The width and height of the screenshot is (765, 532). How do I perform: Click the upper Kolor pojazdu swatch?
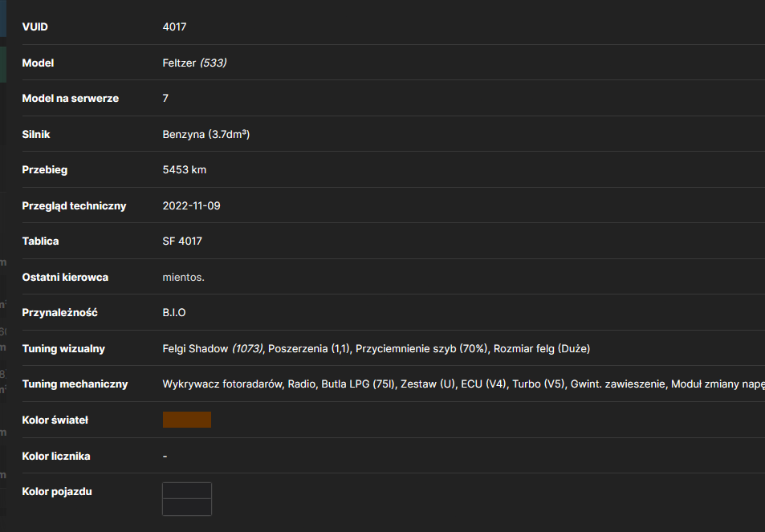click(x=187, y=490)
